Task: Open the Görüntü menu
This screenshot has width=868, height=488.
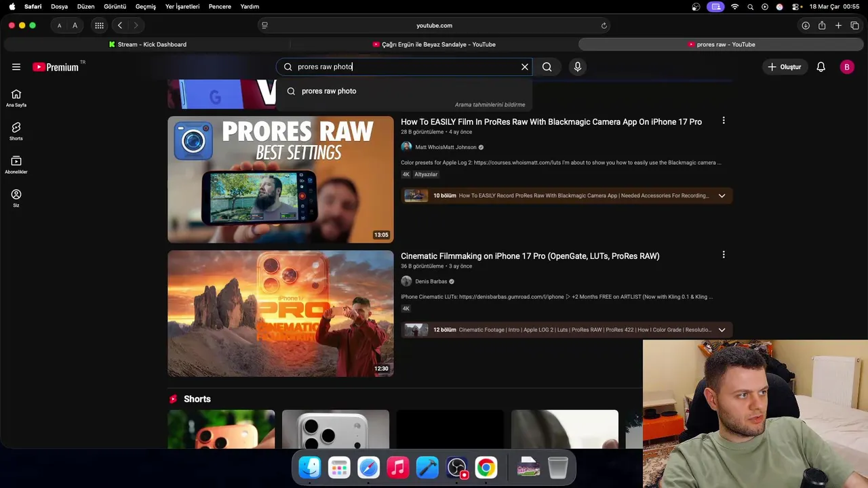Action: [x=115, y=7]
